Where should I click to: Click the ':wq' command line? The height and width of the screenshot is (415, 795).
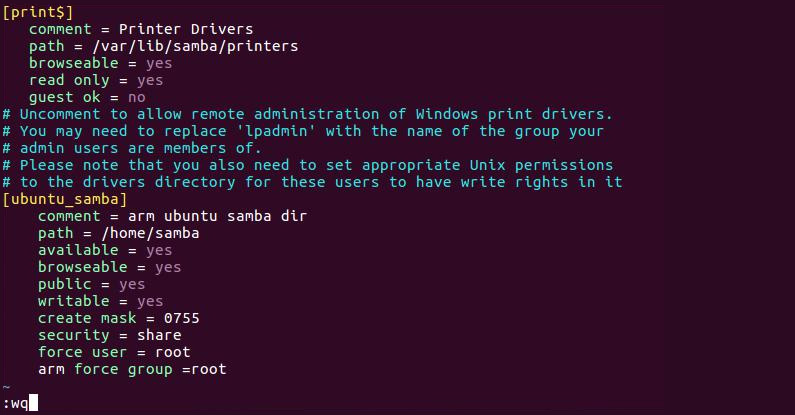20,404
